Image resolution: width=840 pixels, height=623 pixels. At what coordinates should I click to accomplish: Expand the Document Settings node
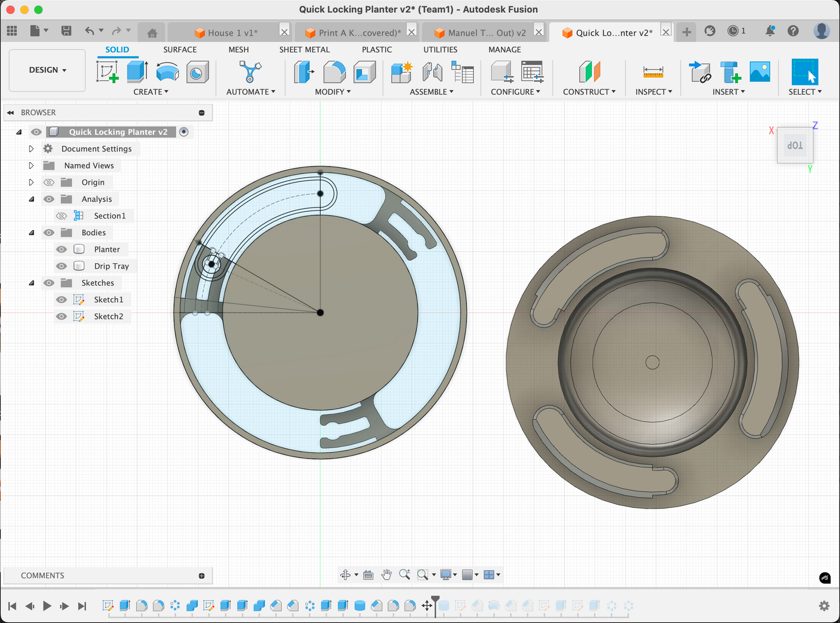[x=31, y=149]
